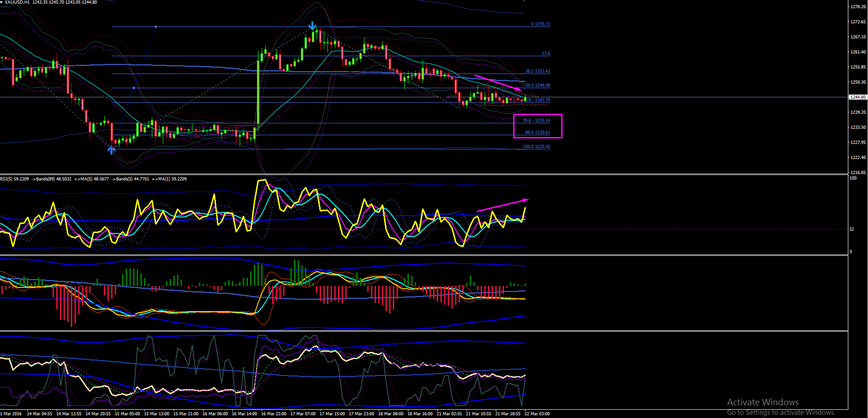Click the blue up arrow at the chart low
The width and height of the screenshot is (868, 418).
[x=112, y=150]
